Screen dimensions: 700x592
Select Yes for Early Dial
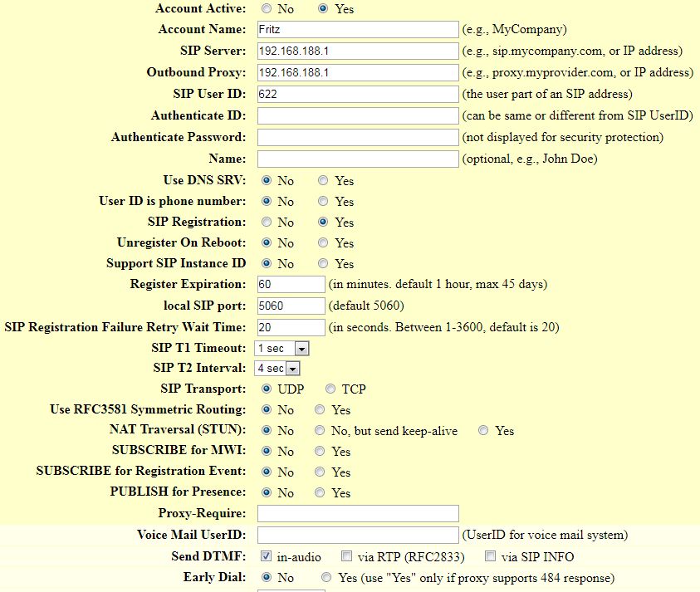(x=327, y=577)
